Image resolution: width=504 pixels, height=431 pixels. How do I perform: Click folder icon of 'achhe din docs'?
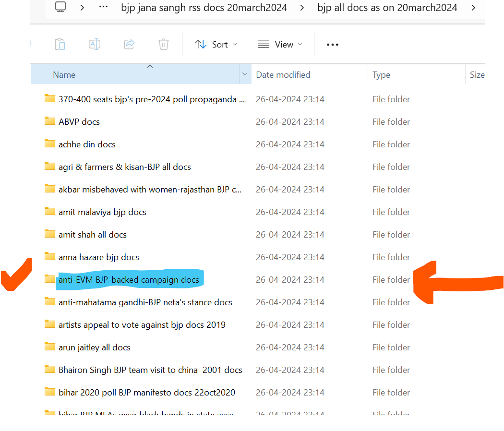click(50, 144)
